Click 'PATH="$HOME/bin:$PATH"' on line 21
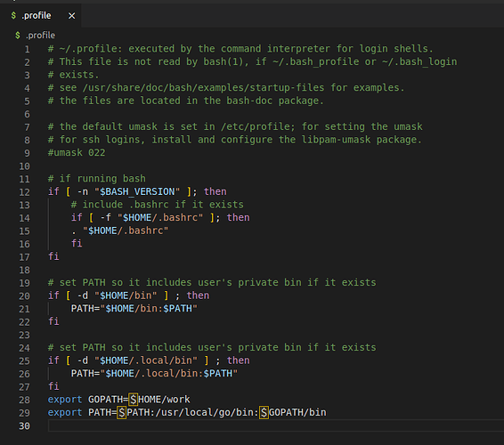Image resolution: width=504 pixels, height=445 pixels. [x=134, y=309]
